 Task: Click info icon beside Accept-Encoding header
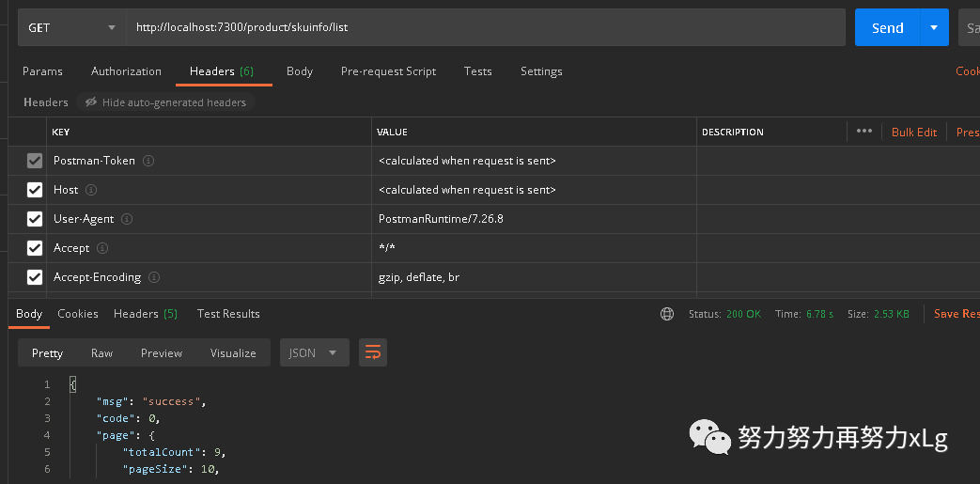[x=154, y=277]
